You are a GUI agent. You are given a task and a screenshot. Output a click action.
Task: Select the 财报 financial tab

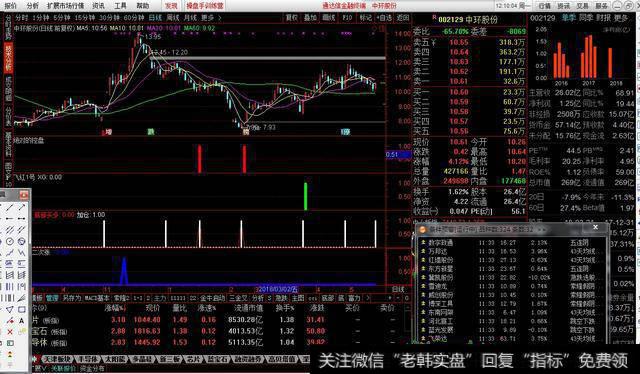tap(603, 18)
